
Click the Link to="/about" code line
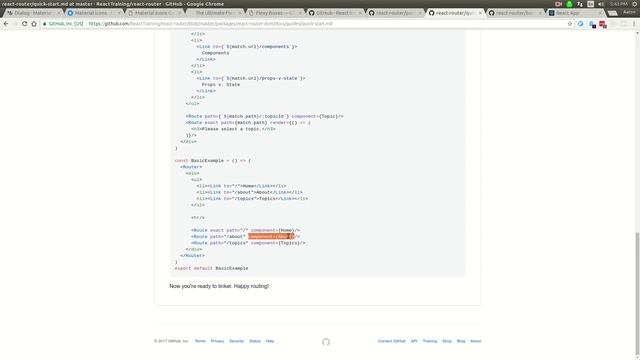tap(249, 192)
